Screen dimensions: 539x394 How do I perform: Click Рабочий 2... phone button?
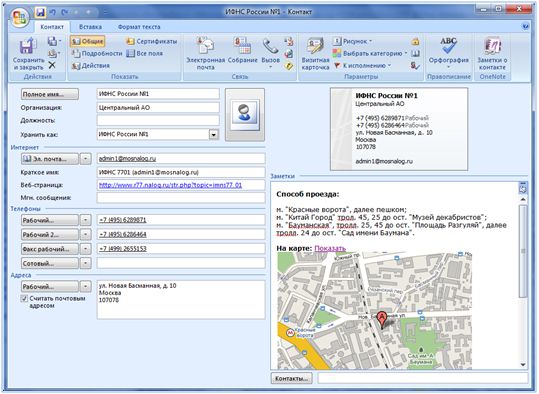tap(50, 234)
